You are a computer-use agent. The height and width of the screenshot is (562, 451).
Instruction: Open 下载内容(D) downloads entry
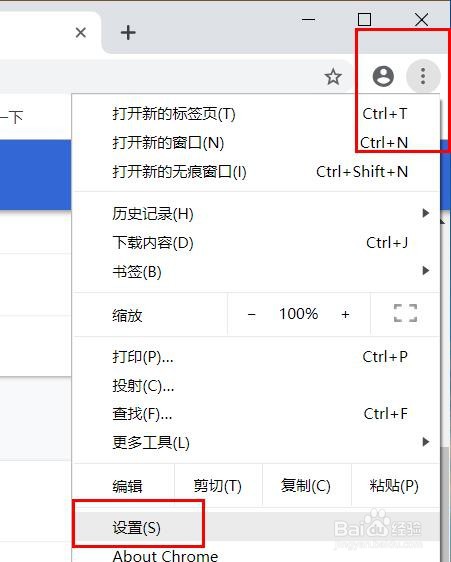[256, 243]
